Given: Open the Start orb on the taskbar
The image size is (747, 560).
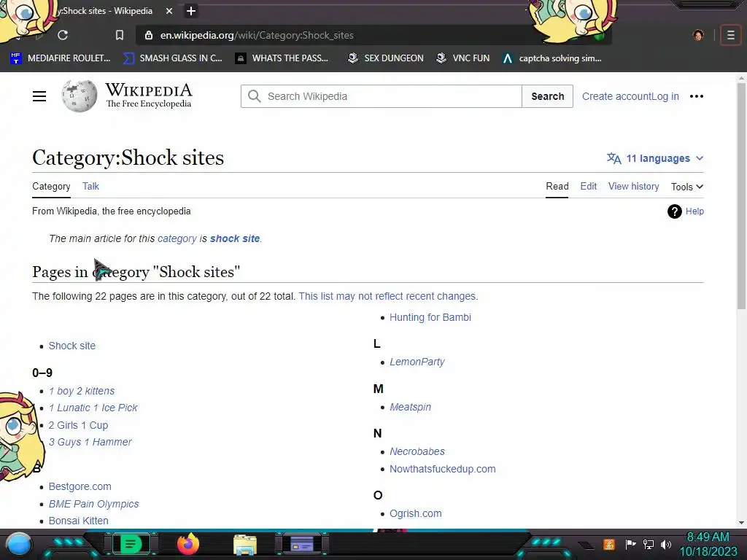Looking at the screenshot, I should click(18, 545).
